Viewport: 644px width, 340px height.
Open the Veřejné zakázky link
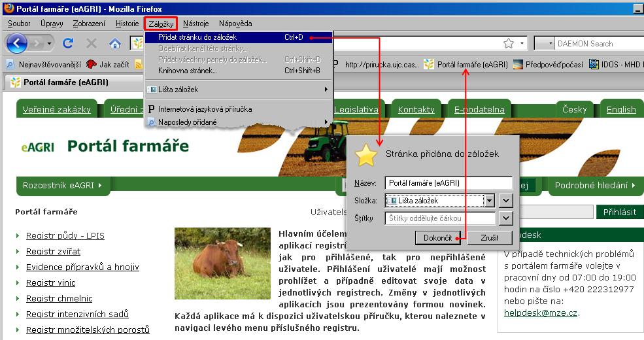57,109
